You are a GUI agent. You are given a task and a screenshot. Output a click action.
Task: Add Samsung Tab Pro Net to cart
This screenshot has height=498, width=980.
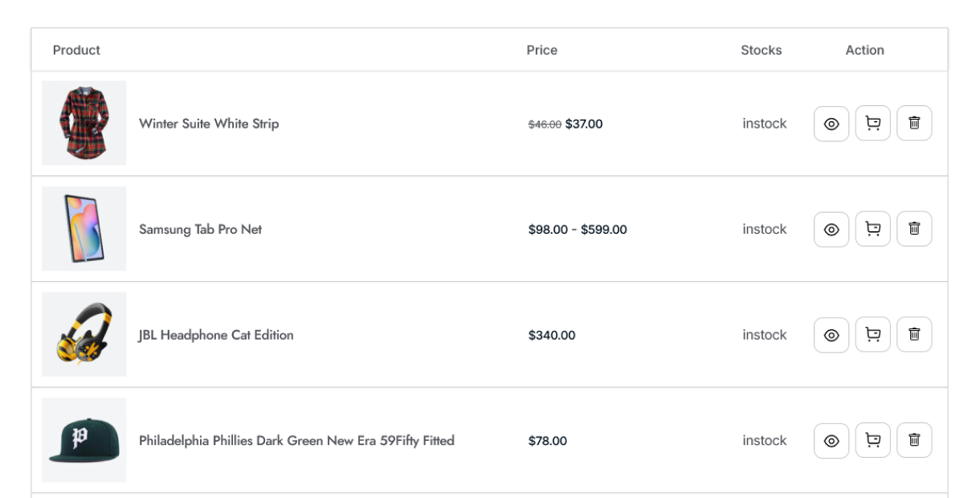[873, 229]
